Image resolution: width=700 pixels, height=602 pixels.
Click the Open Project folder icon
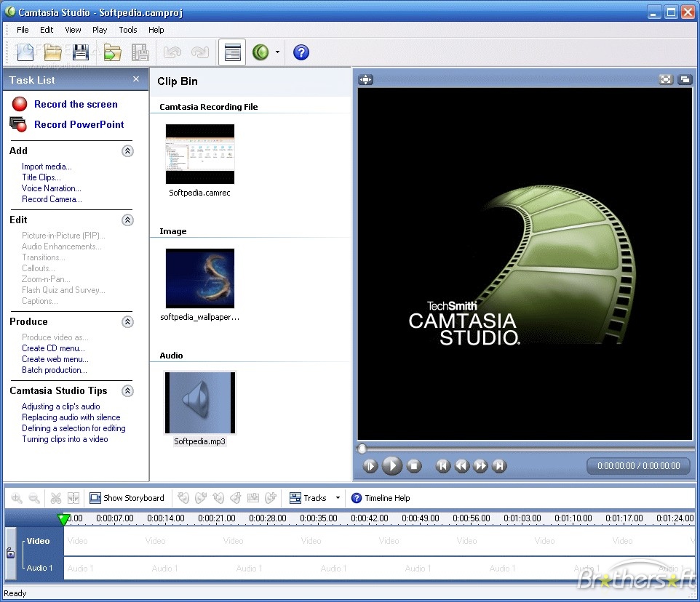click(52, 52)
